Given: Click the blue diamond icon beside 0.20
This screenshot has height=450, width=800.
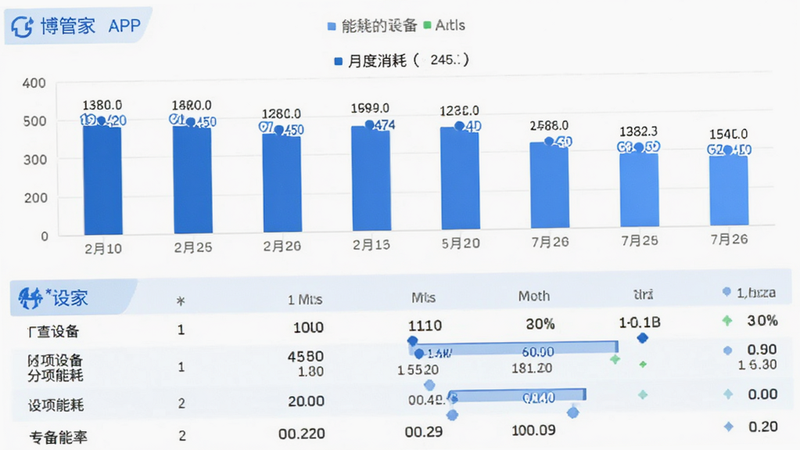Looking at the screenshot, I should [729, 427].
